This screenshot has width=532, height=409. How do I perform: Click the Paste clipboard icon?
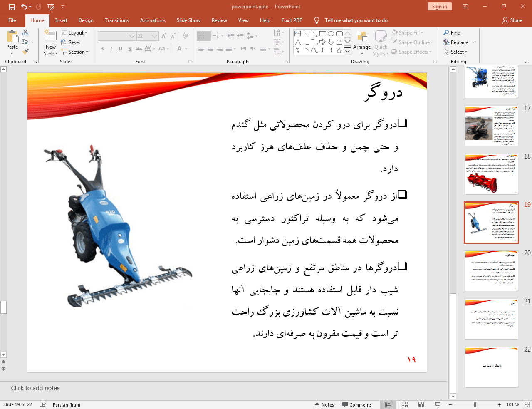(x=12, y=37)
